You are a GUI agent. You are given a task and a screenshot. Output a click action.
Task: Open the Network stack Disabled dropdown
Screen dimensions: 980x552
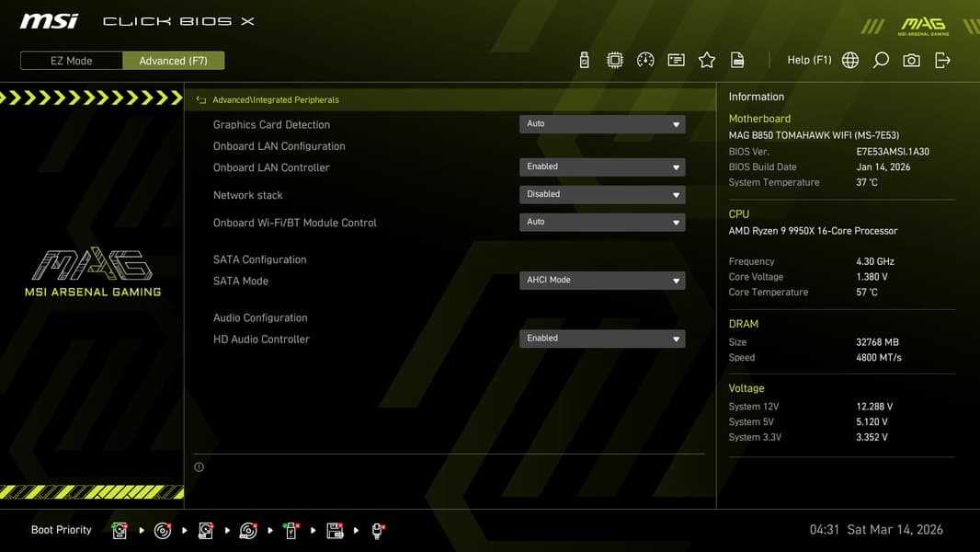(602, 194)
